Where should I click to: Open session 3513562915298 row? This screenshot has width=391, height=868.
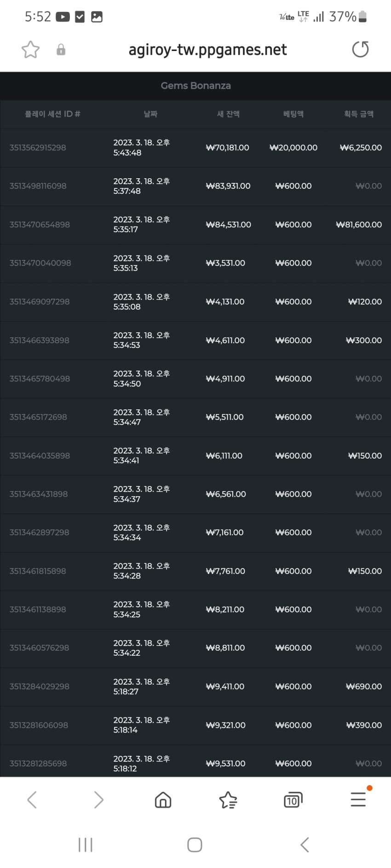click(195, 148)
